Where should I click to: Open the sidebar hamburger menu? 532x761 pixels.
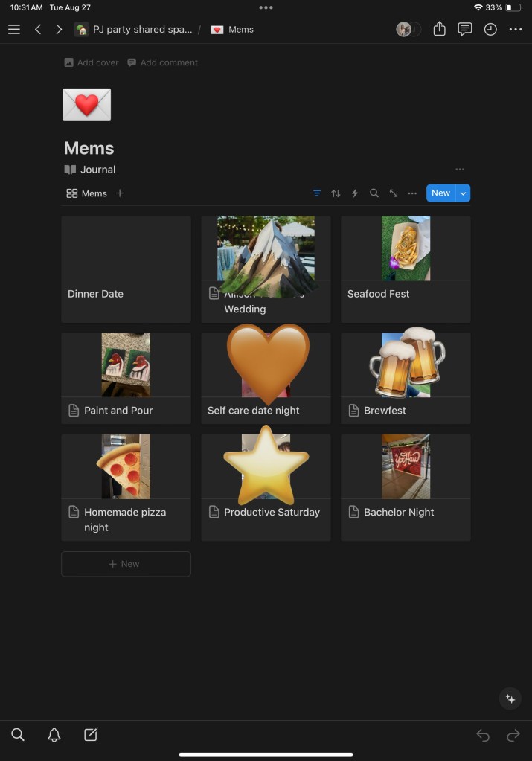click(x=14, y=29)
